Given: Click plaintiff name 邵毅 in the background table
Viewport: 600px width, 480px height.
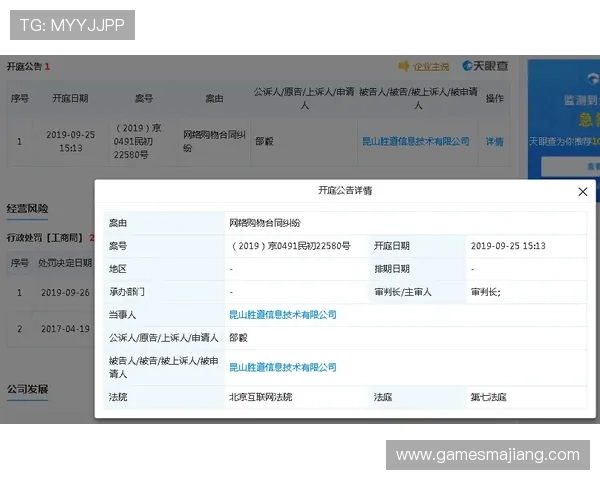Looking at the screenshot, I should click(x=264, y=142).
